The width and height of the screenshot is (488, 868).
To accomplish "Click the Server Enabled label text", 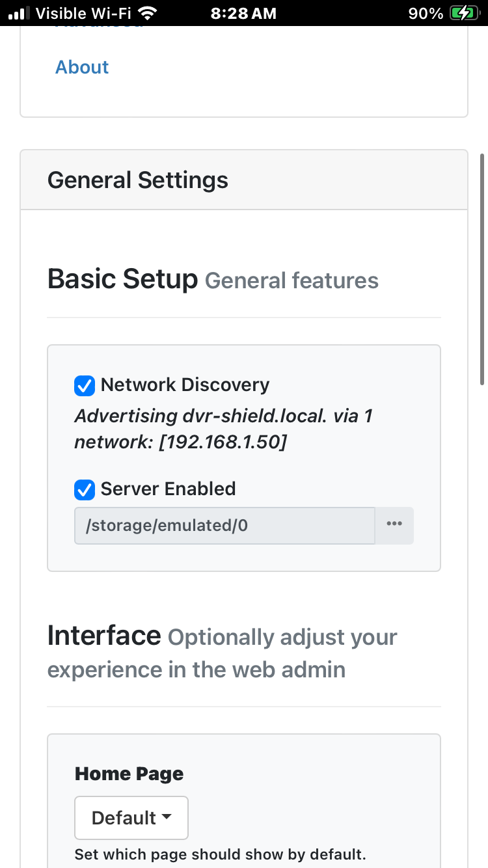I will point(168,489).
